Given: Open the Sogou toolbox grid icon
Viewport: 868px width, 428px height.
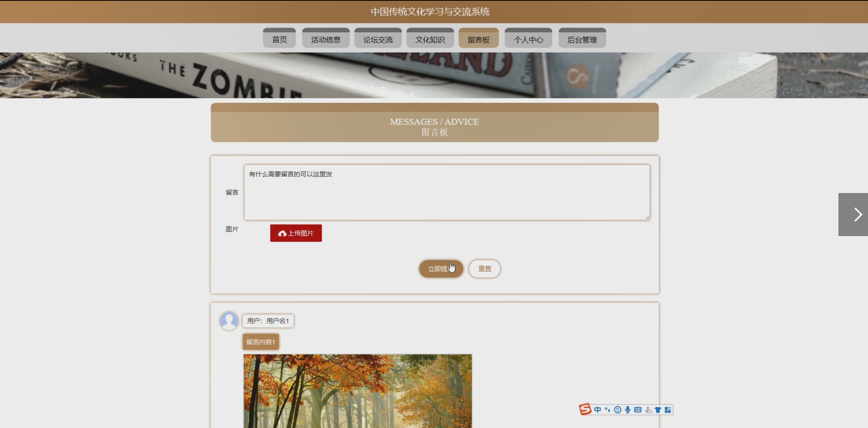Looking at the screenshot, I should (668, 410).
